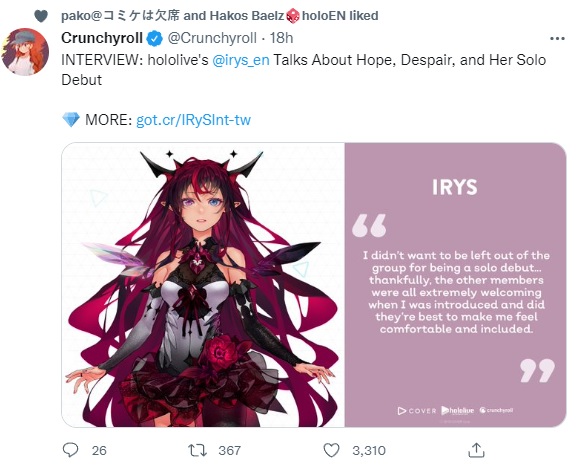This screenshot has height=472, width=582.
Task: Open the @Crunchyroll handle
Action: [212, 38]
